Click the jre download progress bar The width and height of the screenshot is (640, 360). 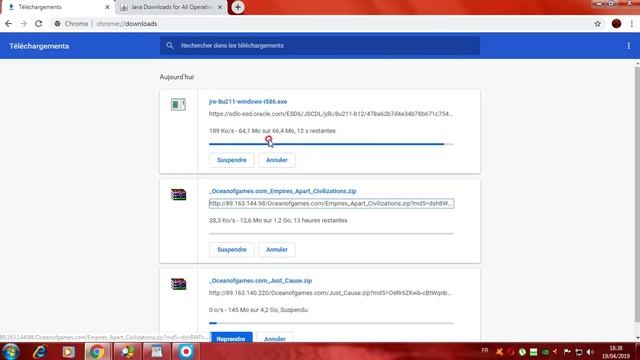[x=331, y=144]
